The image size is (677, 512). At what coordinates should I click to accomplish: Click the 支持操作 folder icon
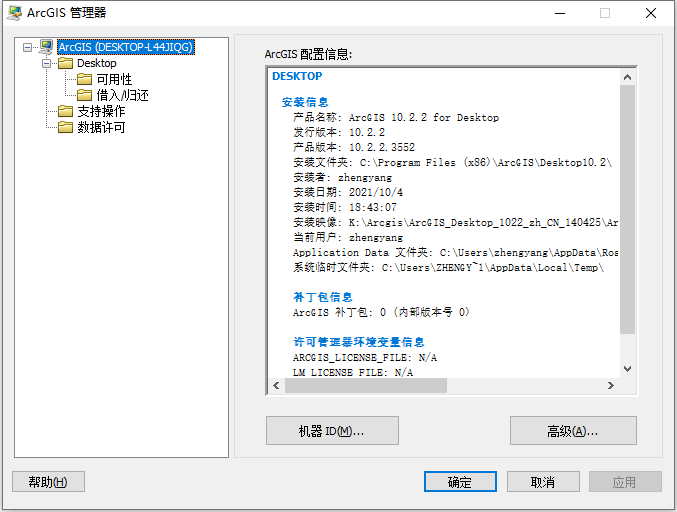tap(66, 111)
